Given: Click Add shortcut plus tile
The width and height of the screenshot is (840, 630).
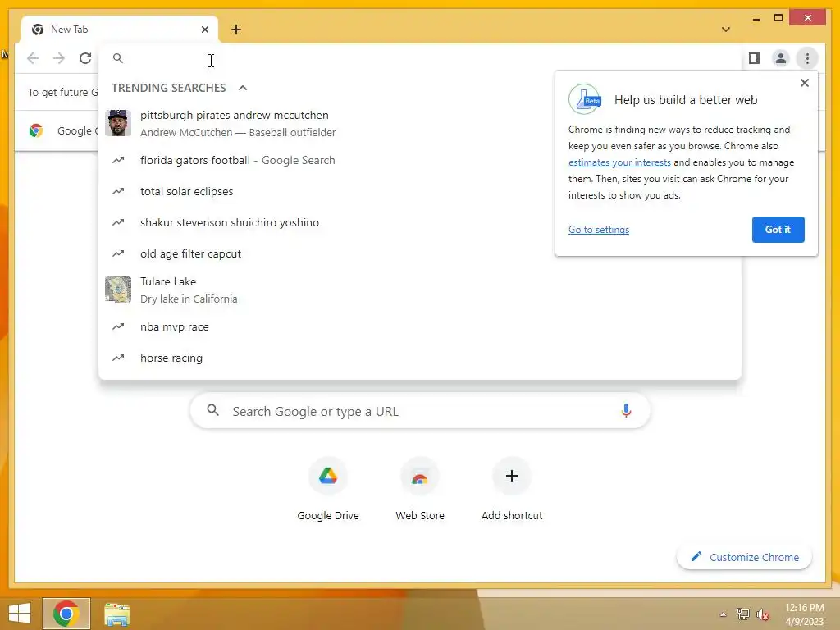Looking at the screenshot, I should [512, 489].
